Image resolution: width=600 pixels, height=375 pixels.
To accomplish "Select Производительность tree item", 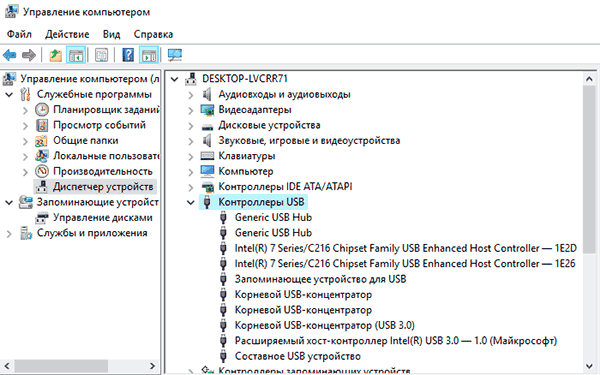I will click(103, 171).
